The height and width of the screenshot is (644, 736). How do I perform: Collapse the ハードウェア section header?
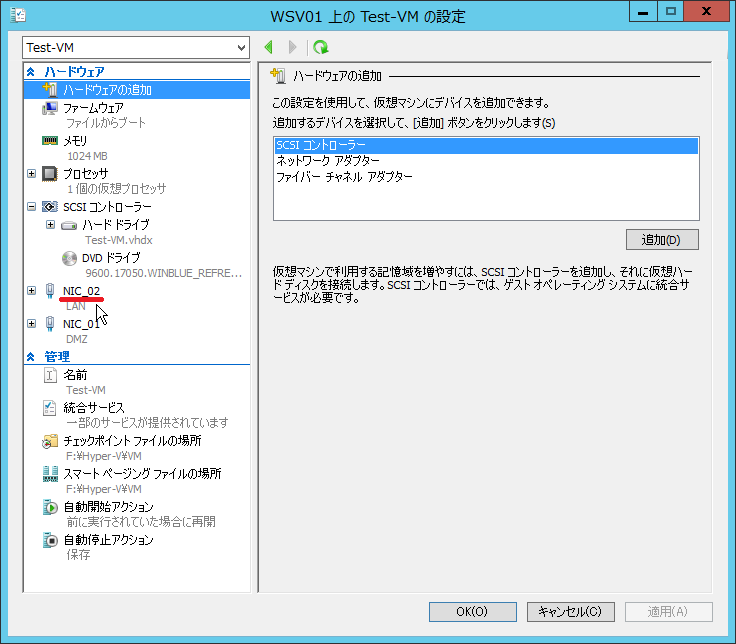tap(31, 72)
